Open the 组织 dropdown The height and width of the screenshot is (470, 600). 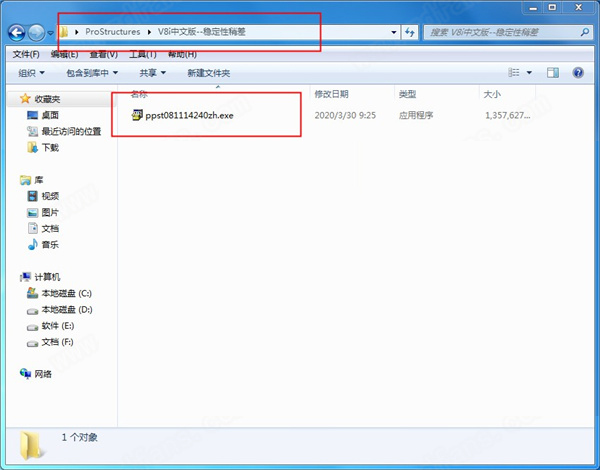pyautogui.click(x=31, y=73)
